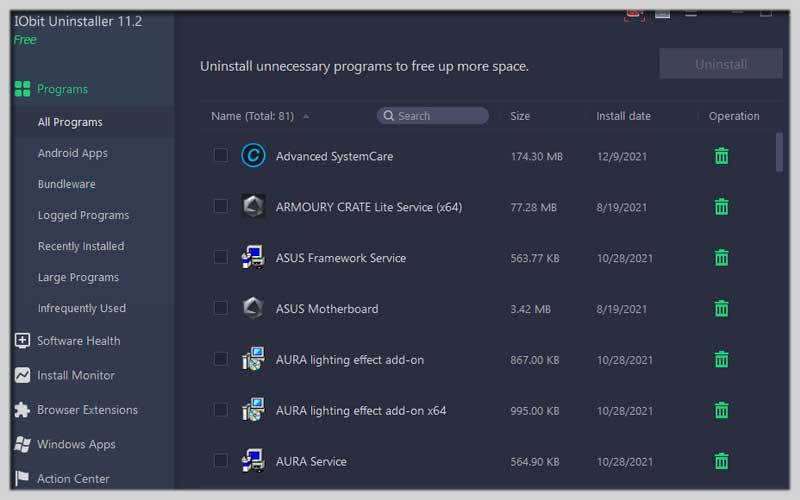Go to Install Monitor

point(76,376)
